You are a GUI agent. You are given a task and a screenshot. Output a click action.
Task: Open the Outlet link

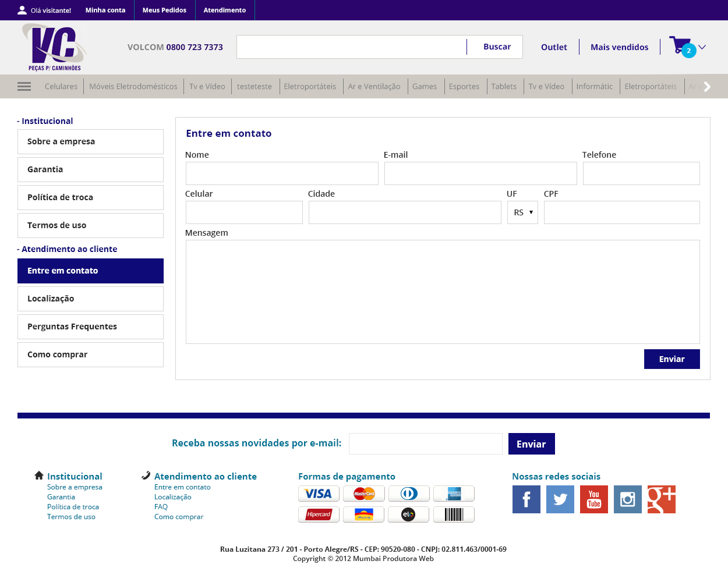(x=553, y=47)
